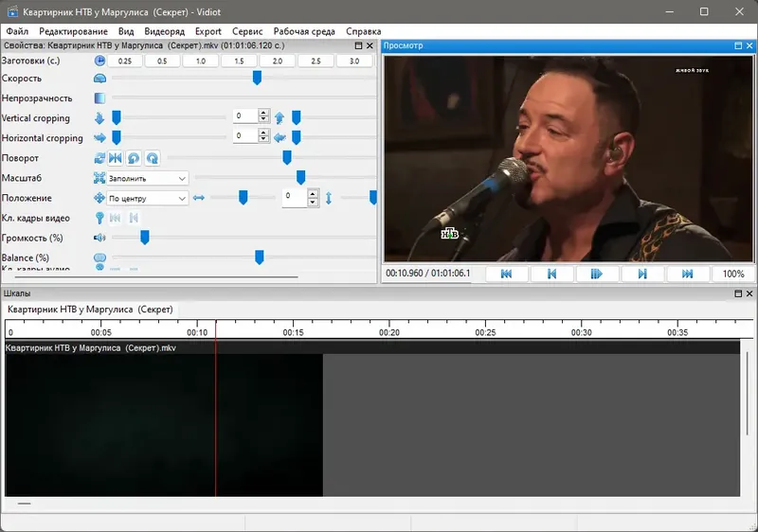The width and height of the screenshot is (758, 532).
Task: Select the 0.25 seconds preset button
Action: pyautogui.click(x=124, y=61)
